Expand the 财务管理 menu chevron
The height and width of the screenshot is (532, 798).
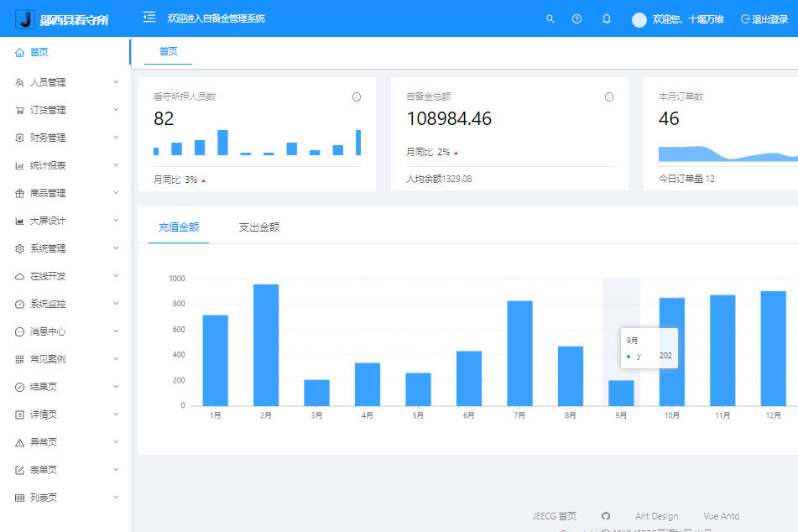coord(116,138)
